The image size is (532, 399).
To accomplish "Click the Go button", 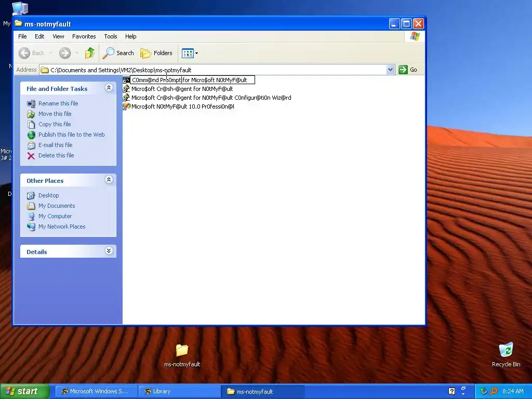I will pos(408,70).
